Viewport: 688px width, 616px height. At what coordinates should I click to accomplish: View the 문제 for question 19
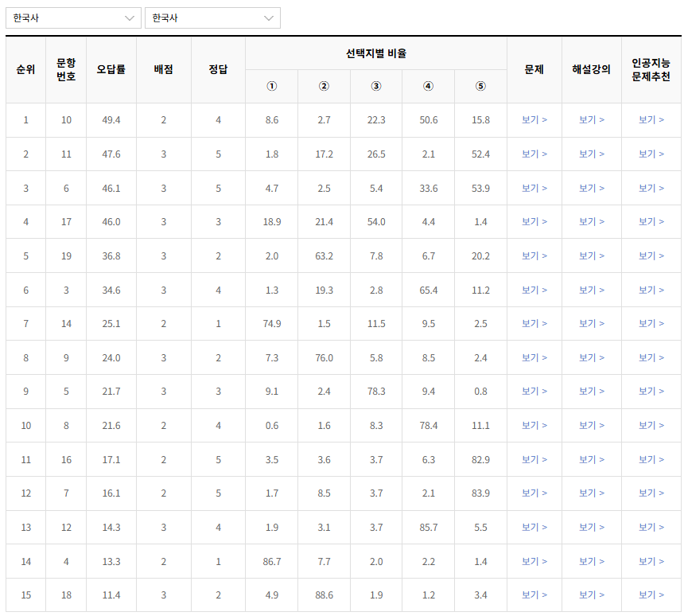pyautogui.click(x=534, y=255)
